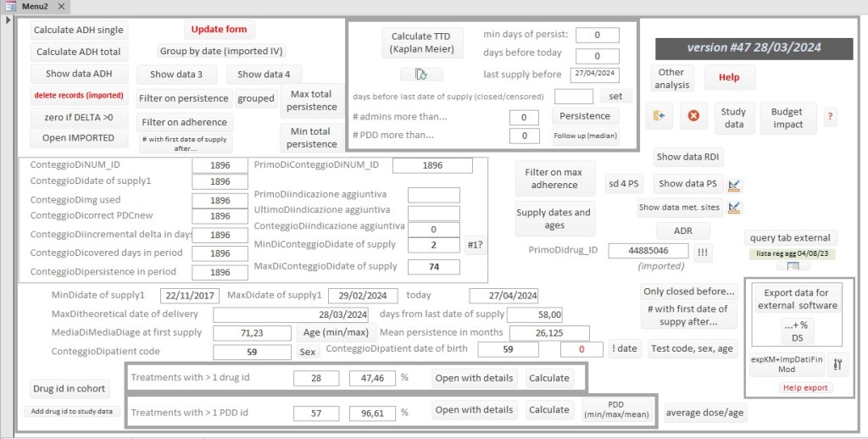This screenshot has width=868, height=439.
Task: Click the delete records (imported) button
Action: (x=78, y=96)
